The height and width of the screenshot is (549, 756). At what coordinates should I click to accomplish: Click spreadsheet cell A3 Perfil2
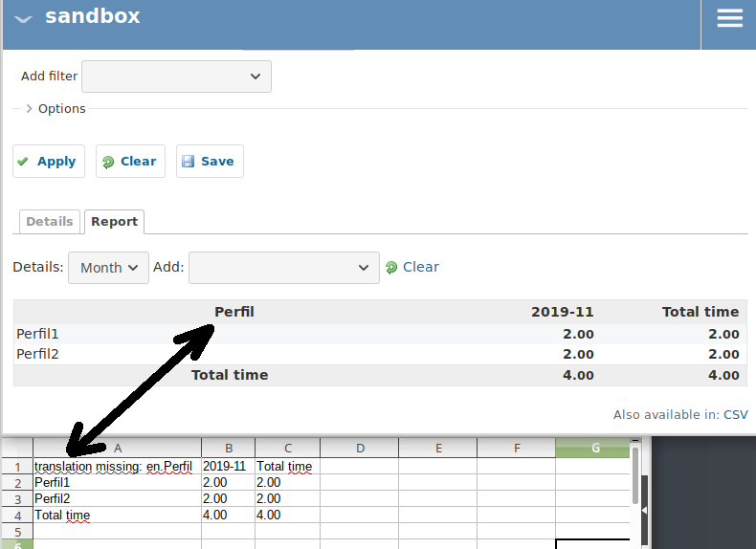click(117, 499)
